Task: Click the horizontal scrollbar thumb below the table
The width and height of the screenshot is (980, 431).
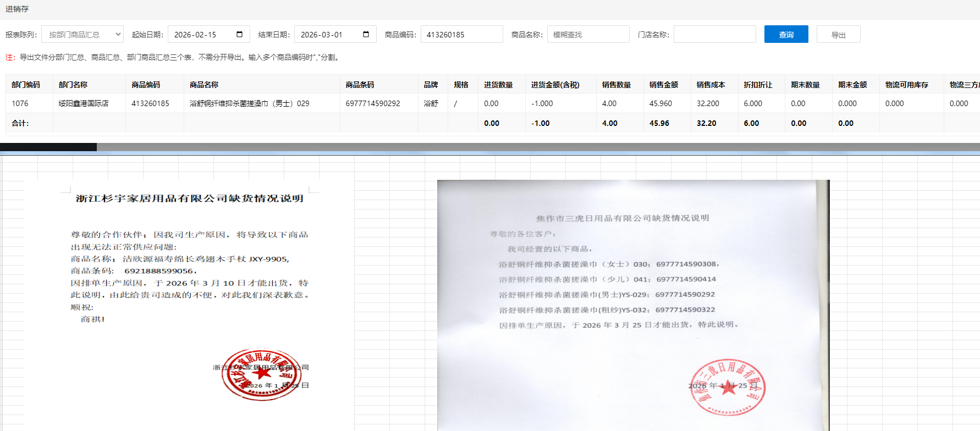Action: [x=48, y=147]
